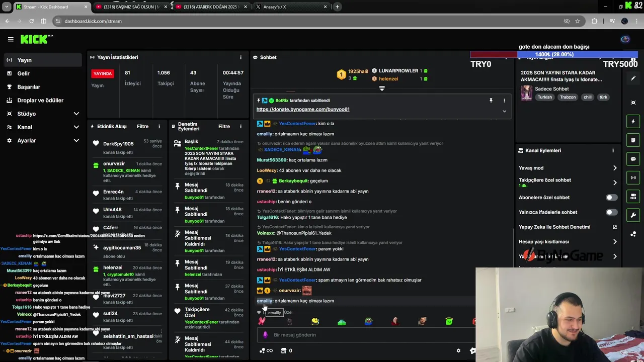Screen dimensions: 644x362
Task: Open Yavaş mod options
Action: 568,168
